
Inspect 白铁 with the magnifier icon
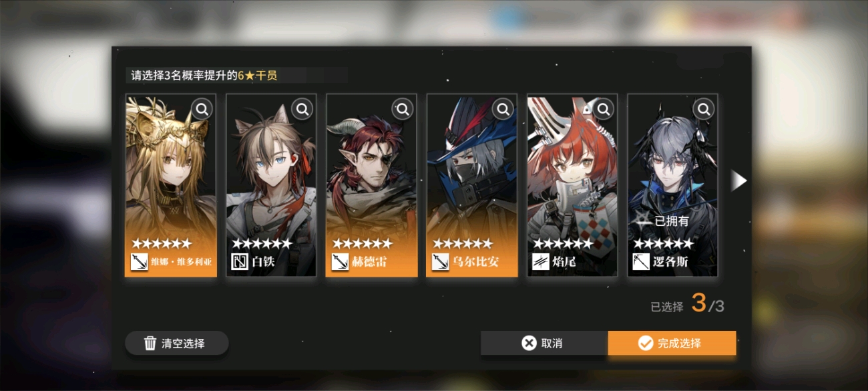302,108
